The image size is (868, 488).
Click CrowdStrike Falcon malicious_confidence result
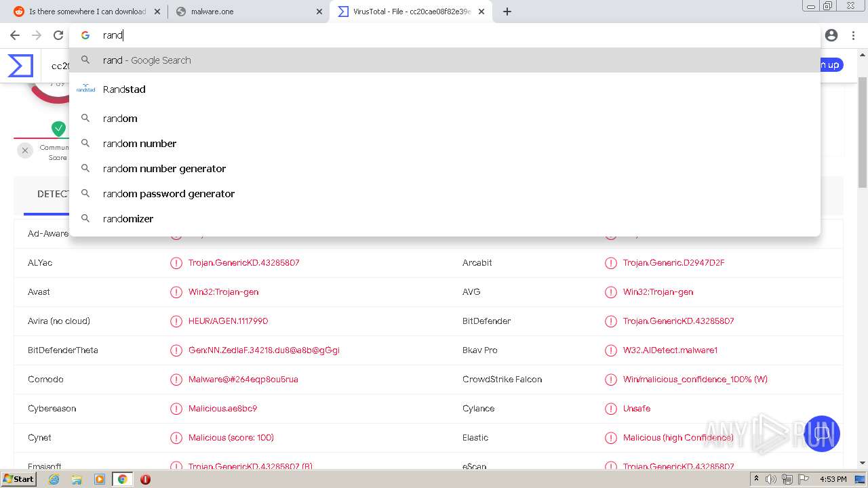695,380
